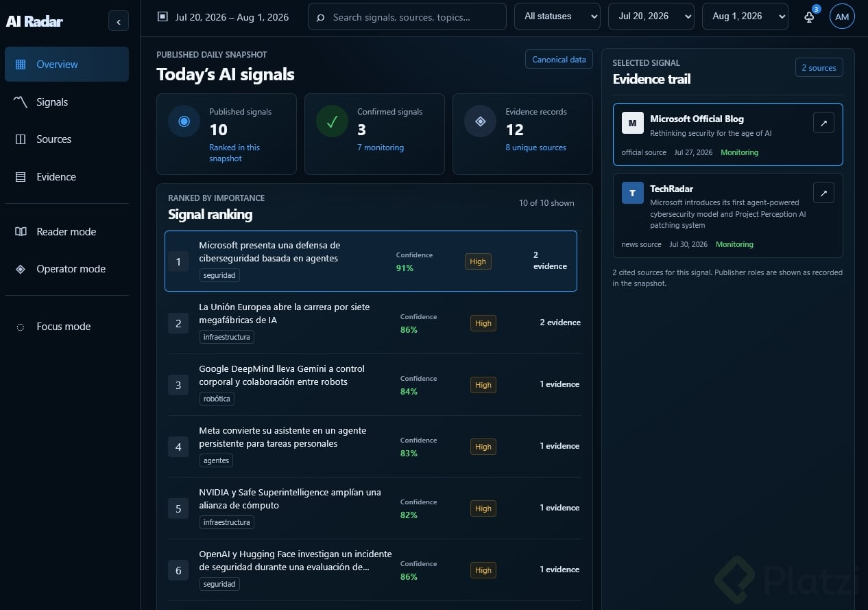The width and height of the screenshot is (868, 610).
Task: Click '2 evidence' on Unión Europea row
Action: [560, 322]
